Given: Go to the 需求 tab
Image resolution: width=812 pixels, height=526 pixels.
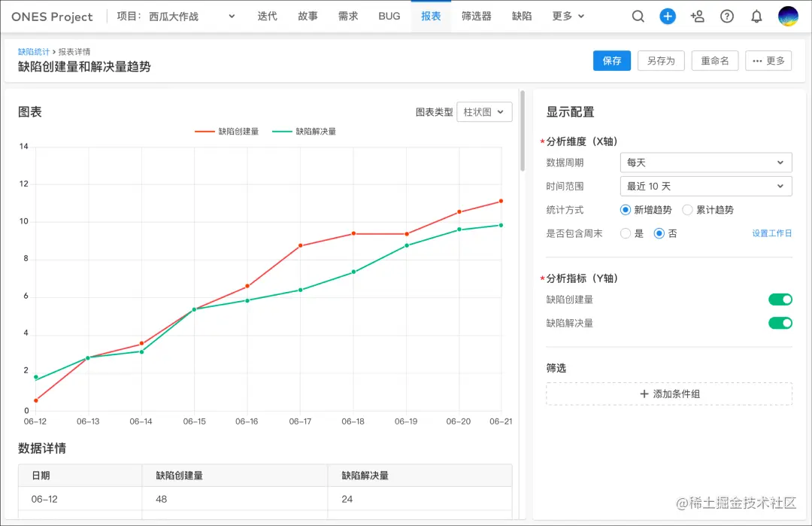Looking at the screenshot, I should click(x=348, y=17).
